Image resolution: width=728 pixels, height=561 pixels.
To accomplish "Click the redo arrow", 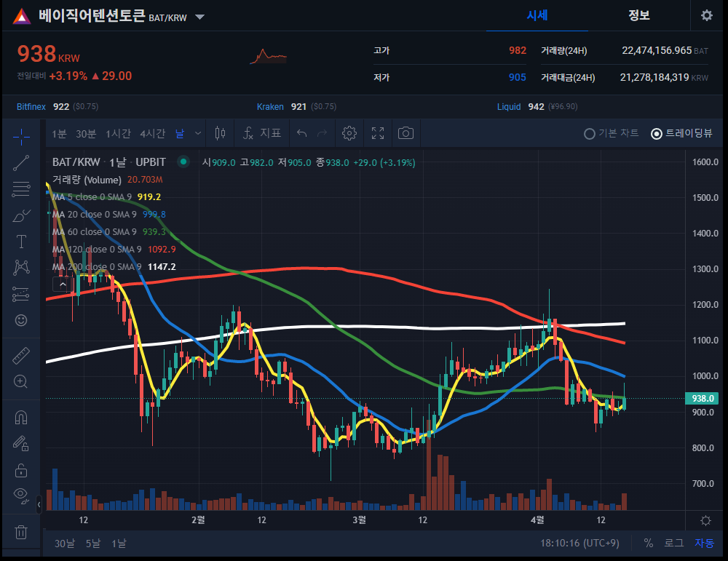I will (x=322, y=134).
